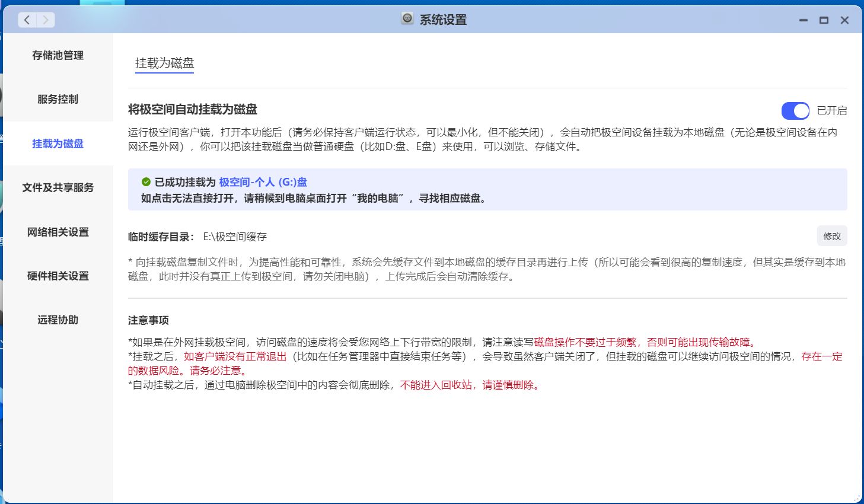Viewport: 864px width, 504px height.
Task: Open 硬件相关设置 settings
Action: point(57,276)
